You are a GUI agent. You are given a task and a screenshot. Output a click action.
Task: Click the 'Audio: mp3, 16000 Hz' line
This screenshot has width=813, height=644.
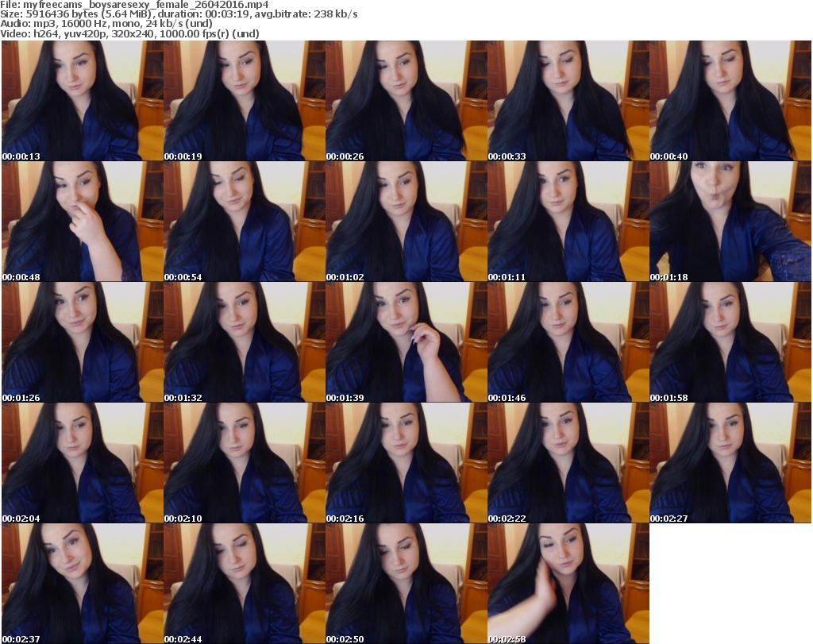point(106,24)
